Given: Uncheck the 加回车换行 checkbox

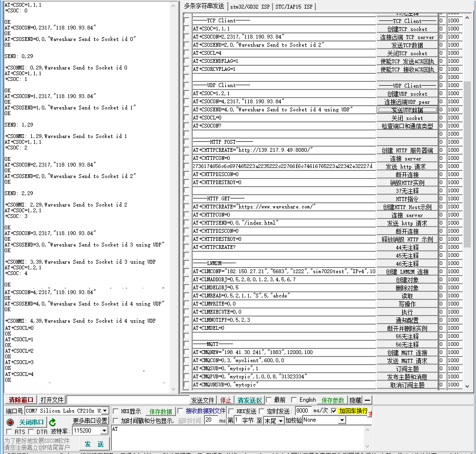Looking at the screenshot, I should tap(334, 411).
